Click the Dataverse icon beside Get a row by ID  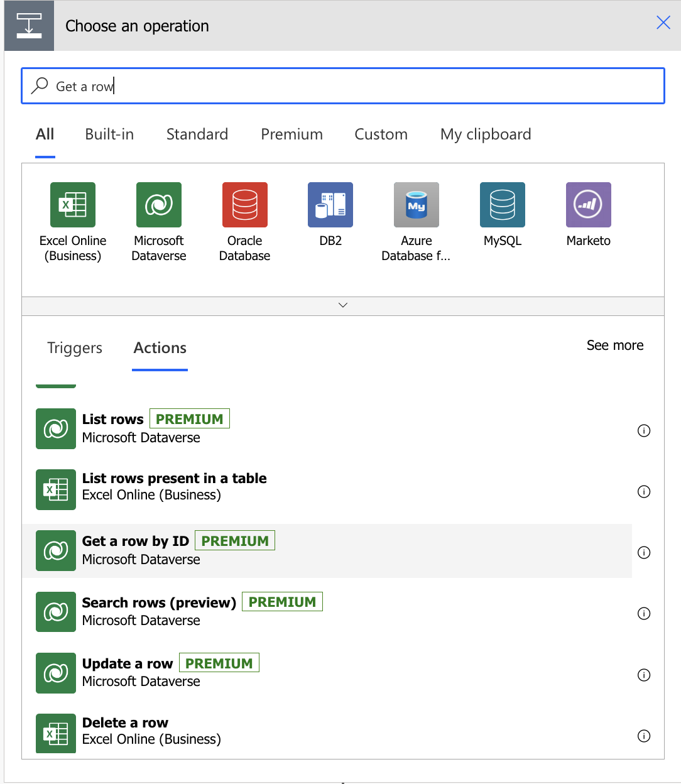tap(56, 551)
